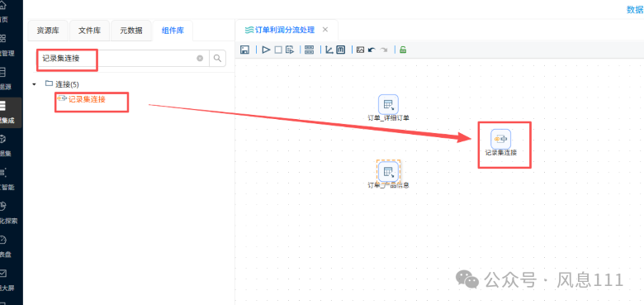The width and height of the screenshot is (644, 305).
Task: Open the 订单利润分流处理 canvas tab
Action: point(284,30)
